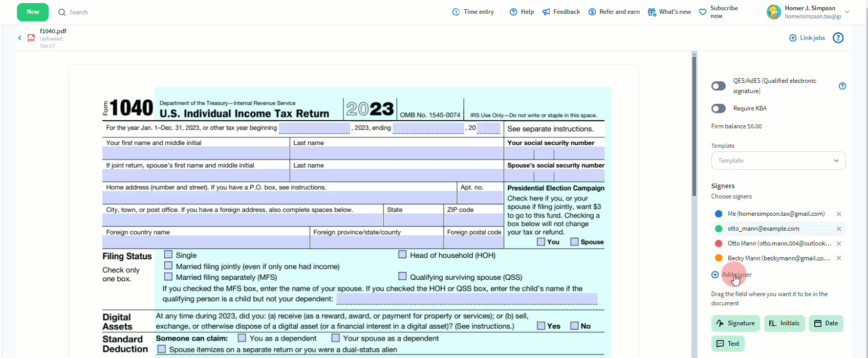Click the search magnifier icon
The image size is (868, 358).
(x=62, y=12)
